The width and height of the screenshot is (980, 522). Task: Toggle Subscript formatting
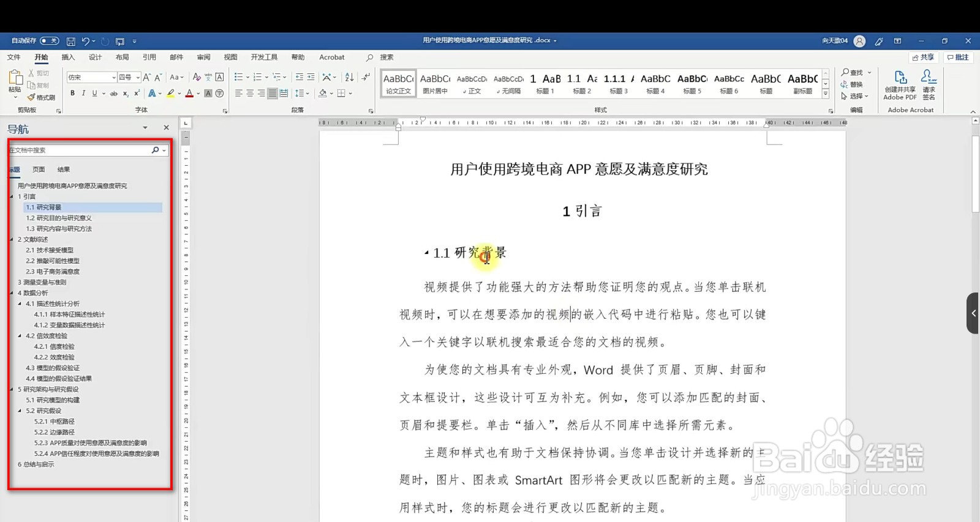[126, 94]
